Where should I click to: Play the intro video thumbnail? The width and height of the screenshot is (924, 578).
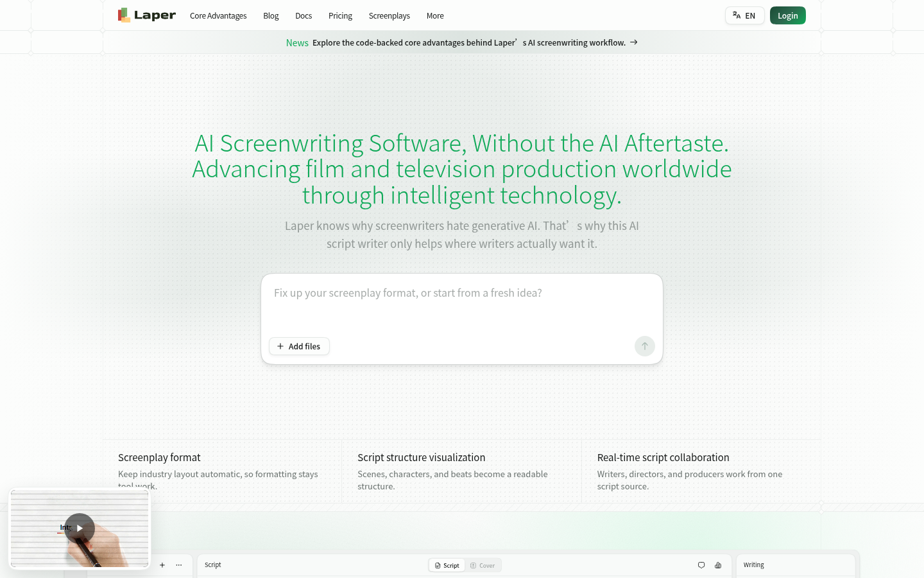pyautogui.click(x=80, y=529)
